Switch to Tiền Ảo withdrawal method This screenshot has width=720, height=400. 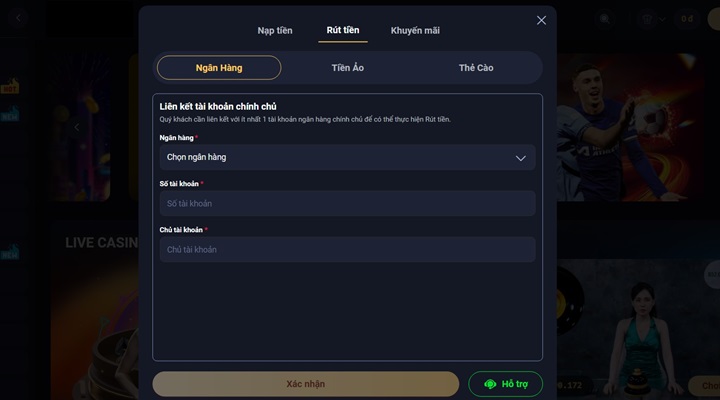[x=347, y=68]
